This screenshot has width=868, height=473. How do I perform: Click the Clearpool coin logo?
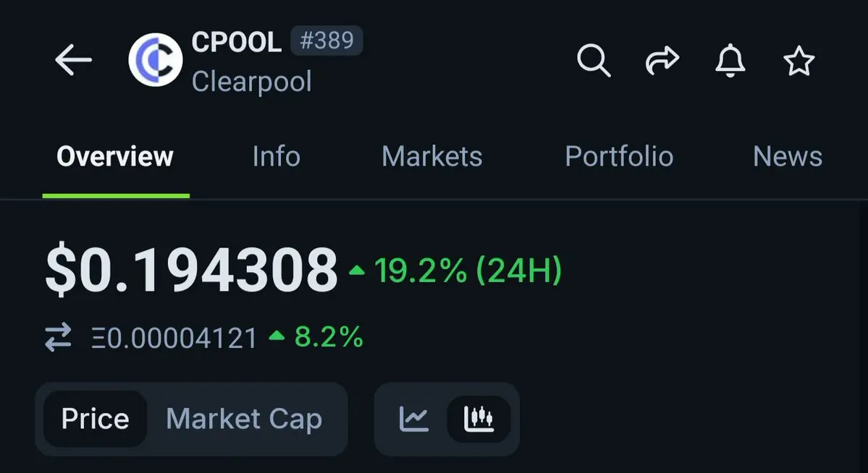point(156,60)
